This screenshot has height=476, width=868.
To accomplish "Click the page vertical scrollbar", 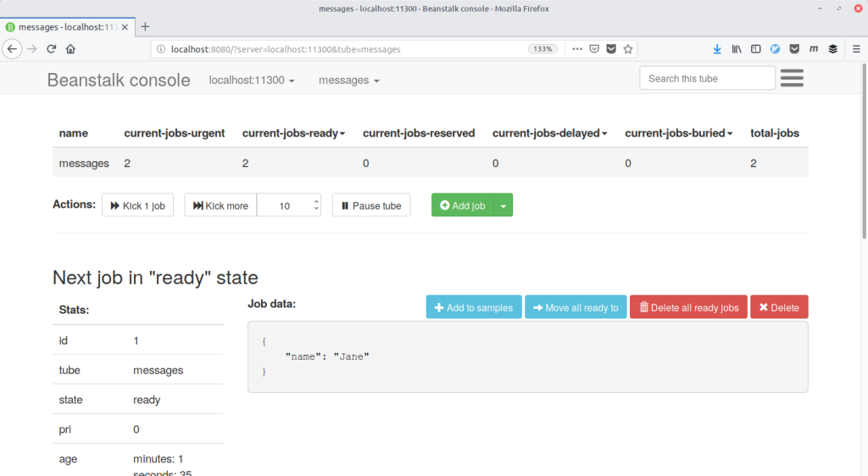I will coord(864,151).
